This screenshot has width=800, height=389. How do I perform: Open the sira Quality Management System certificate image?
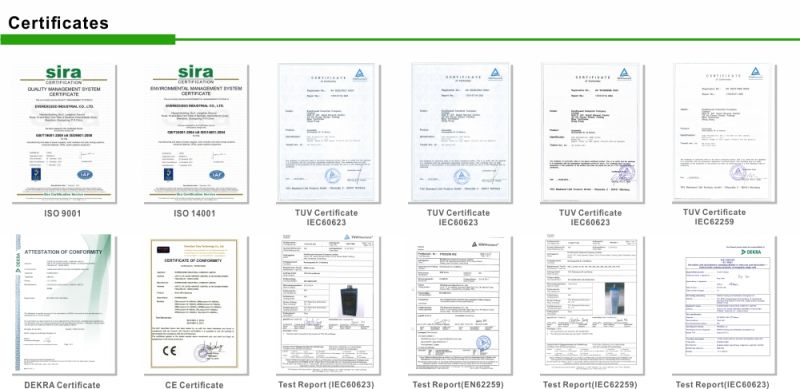point(64,133)
